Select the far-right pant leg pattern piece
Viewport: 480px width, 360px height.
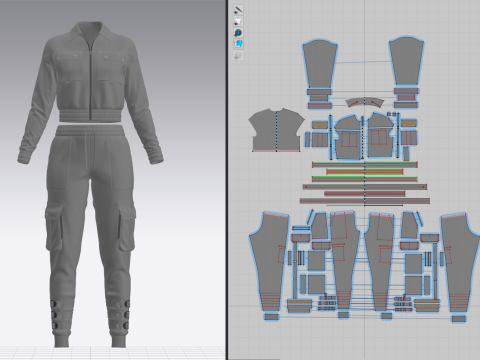point(461,263)
